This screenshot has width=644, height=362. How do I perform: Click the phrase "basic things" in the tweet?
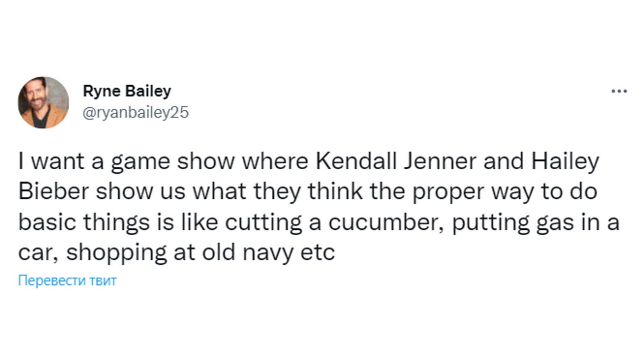point(84,222)
